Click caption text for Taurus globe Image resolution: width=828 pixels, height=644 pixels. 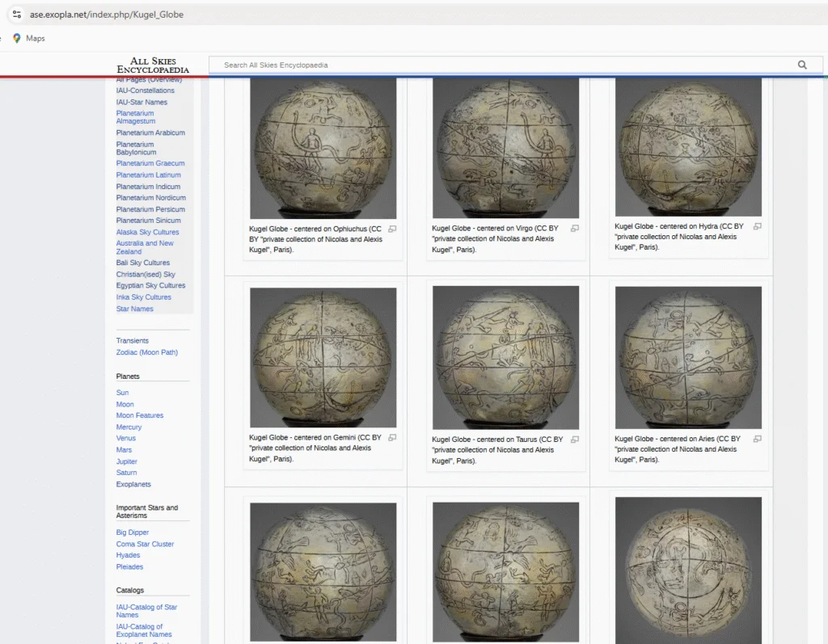(x=497, y=450)
